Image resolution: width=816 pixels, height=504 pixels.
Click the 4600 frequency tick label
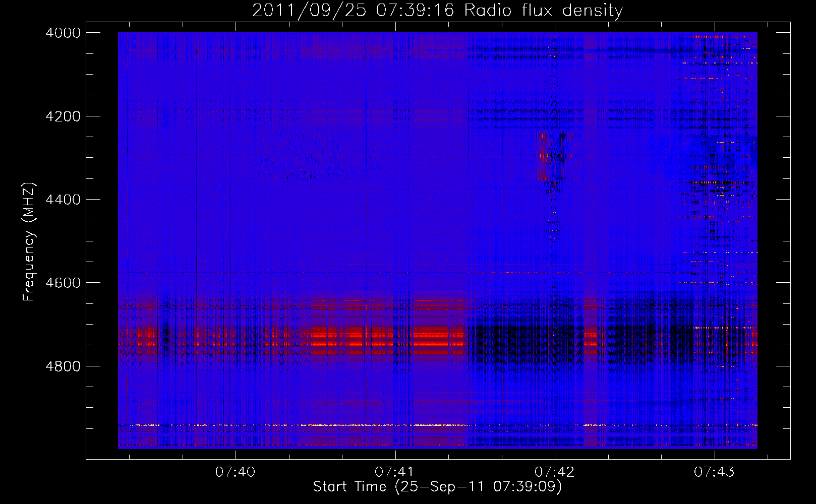click(63, 283)
